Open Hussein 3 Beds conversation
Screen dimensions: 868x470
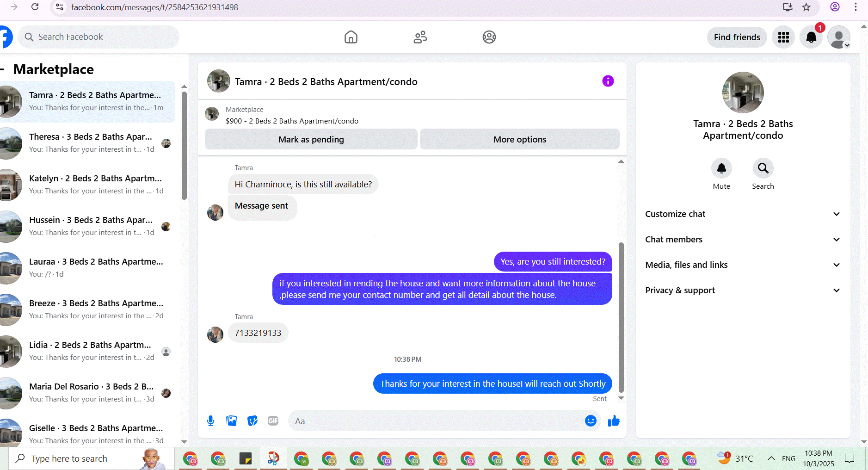(87, 226)
